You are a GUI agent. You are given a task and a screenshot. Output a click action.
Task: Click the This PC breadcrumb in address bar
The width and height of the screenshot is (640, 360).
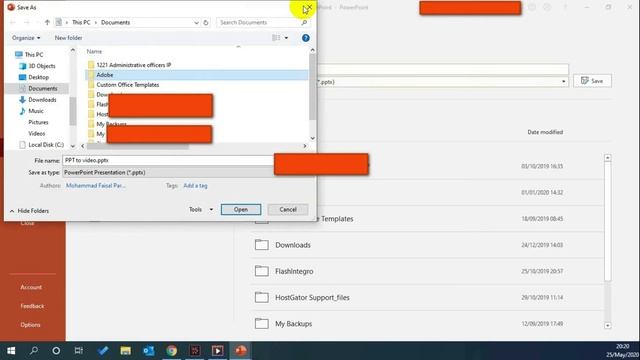(81, 22)
